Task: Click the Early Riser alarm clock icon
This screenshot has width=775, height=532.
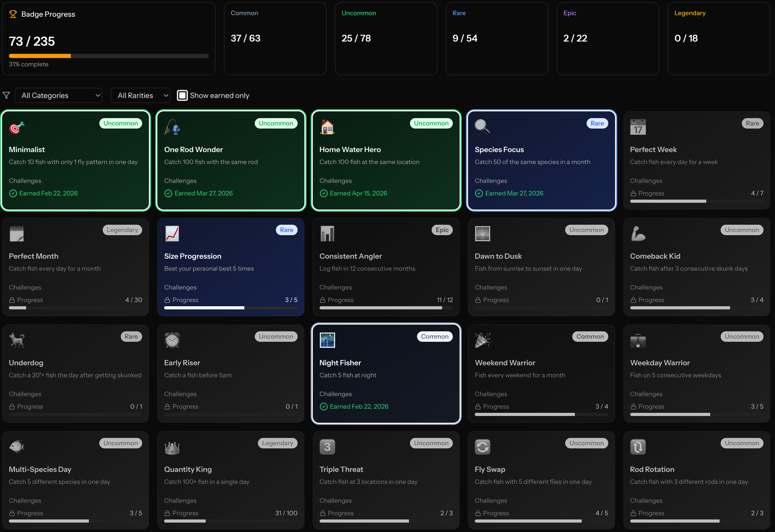Action: pos(172,340)
